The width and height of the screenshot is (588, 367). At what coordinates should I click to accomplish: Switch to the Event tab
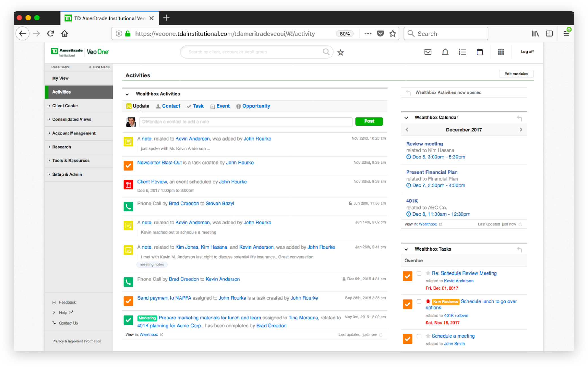(220, 106)
